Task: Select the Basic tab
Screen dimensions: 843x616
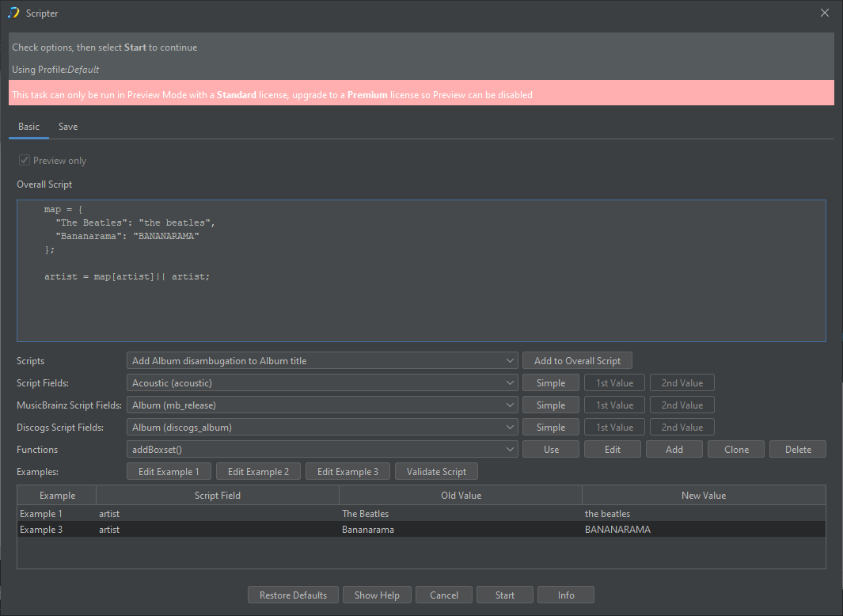Action: coord(28,127)
